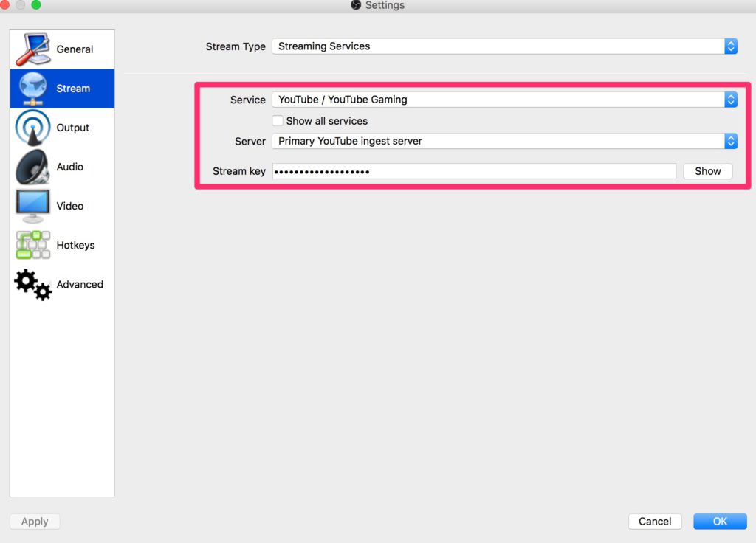
Task: Enable the Show all services checkbox
Action: tap(278, 121)
